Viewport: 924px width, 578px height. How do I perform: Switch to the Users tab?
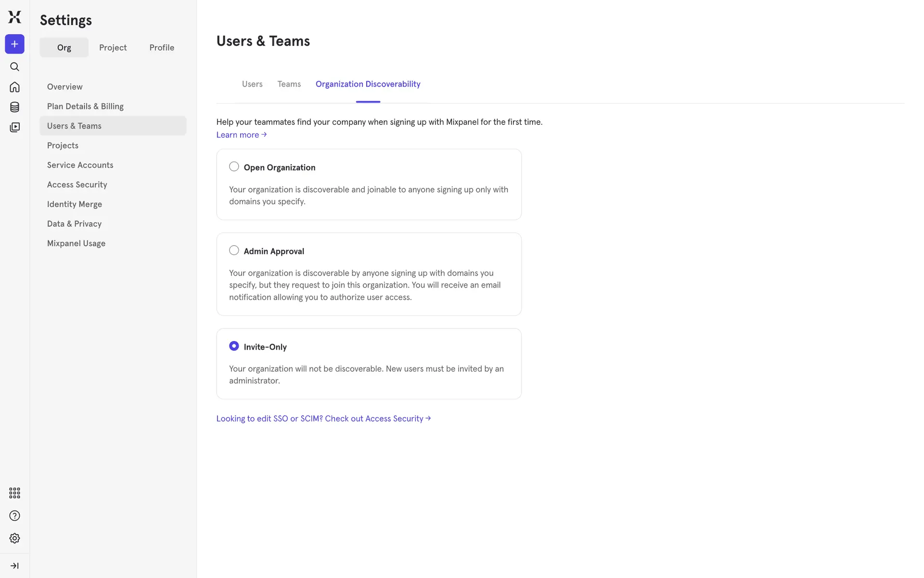(x=252, y=84)
